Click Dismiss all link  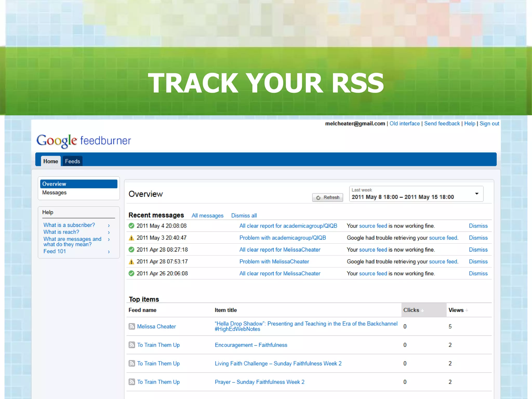[x=244, y=216]
